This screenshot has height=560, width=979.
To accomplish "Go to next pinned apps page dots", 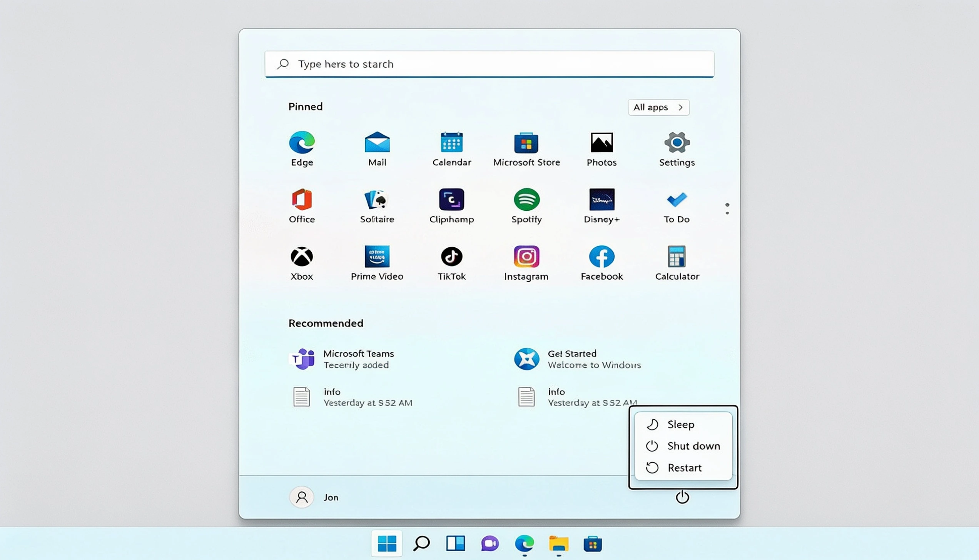I will point(727,209).
